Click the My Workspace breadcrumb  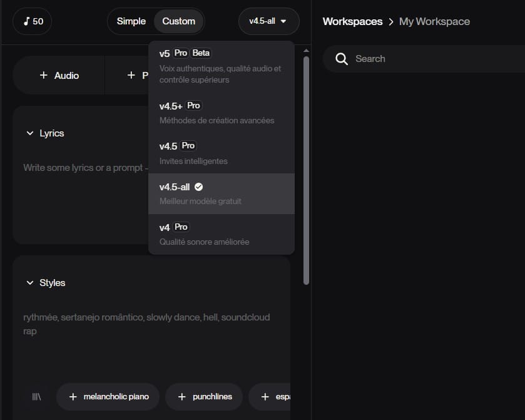coord(434,21)
